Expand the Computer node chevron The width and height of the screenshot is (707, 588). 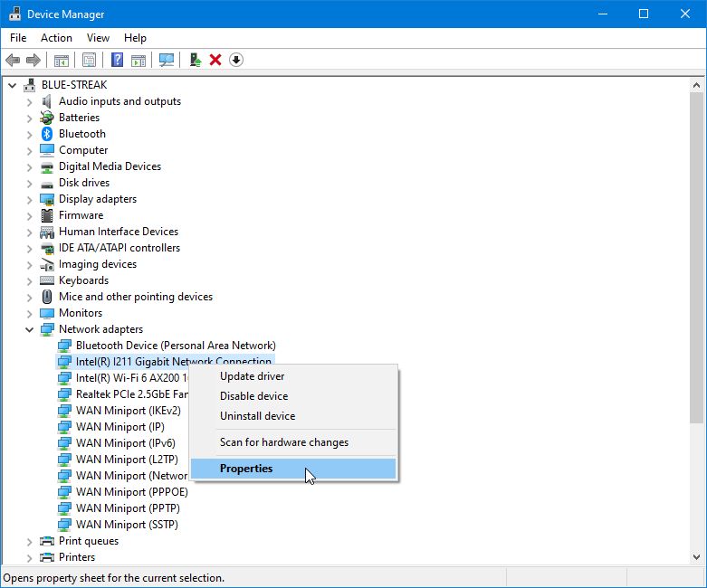tap(29, 150)
